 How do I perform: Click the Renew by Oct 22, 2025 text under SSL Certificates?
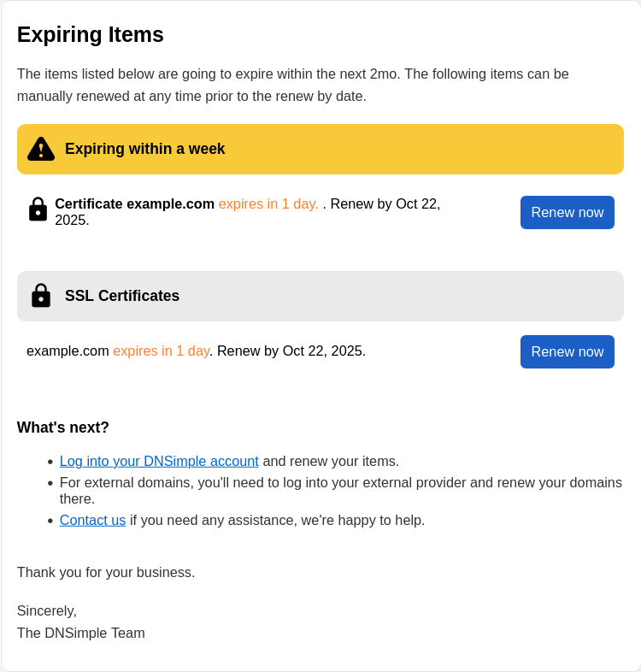[x=291, y=351]
